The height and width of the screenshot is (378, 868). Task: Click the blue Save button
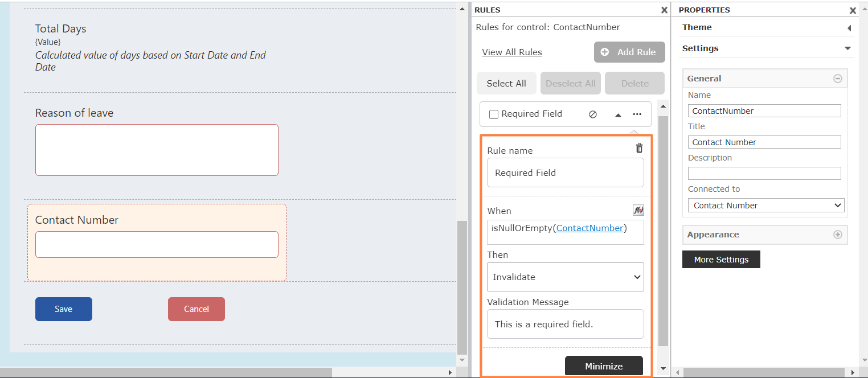(x=64, y=309)
